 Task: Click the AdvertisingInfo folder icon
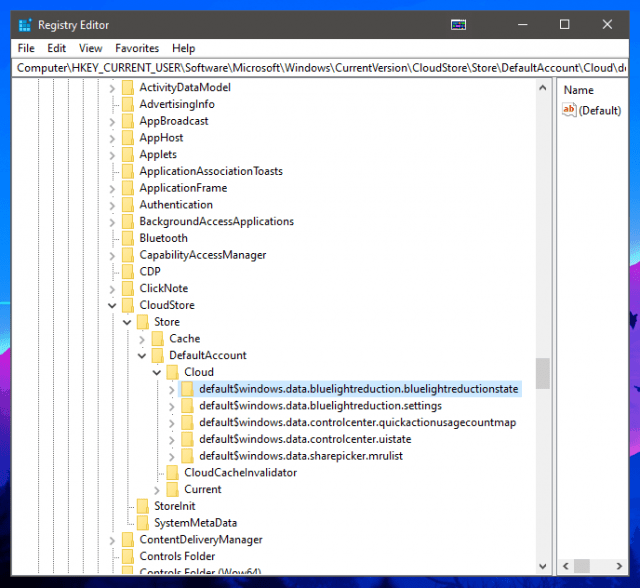(128, 104)
